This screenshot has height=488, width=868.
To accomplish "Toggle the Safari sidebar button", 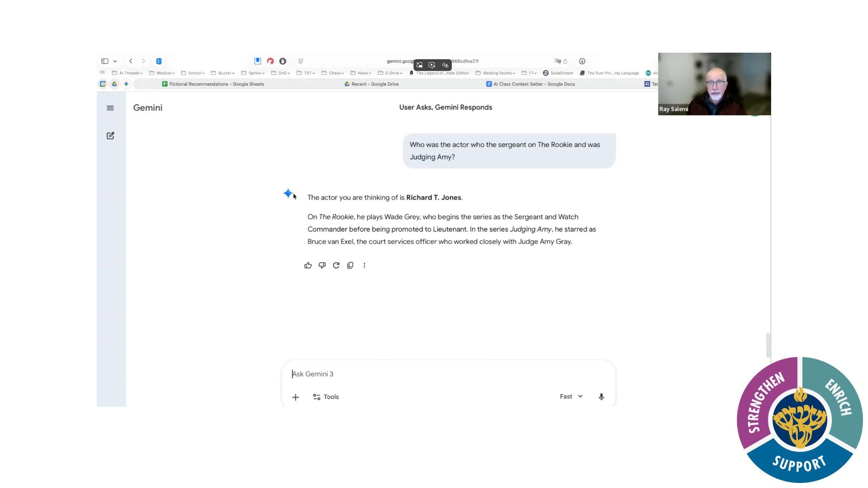I will pos(105,61).
